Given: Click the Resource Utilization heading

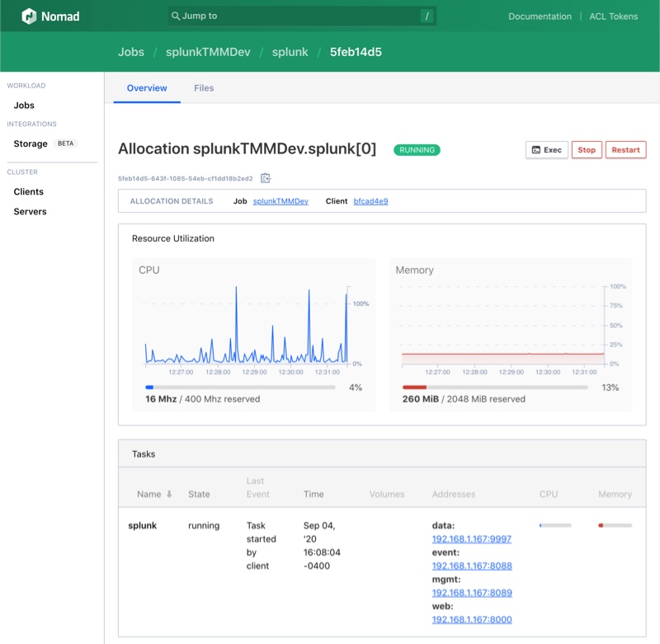Looking at the screenshot, I should tap(173, 238).
